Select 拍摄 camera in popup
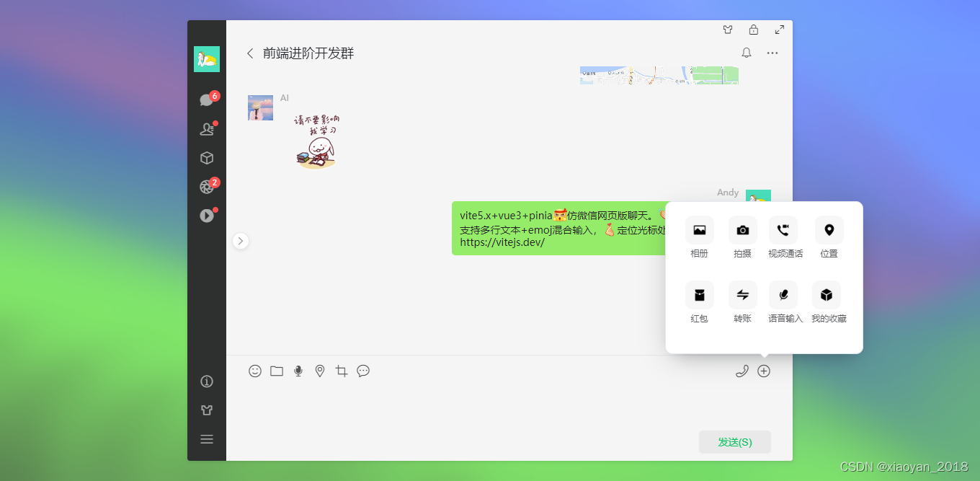The image size is (980, 481). (743, 238)
